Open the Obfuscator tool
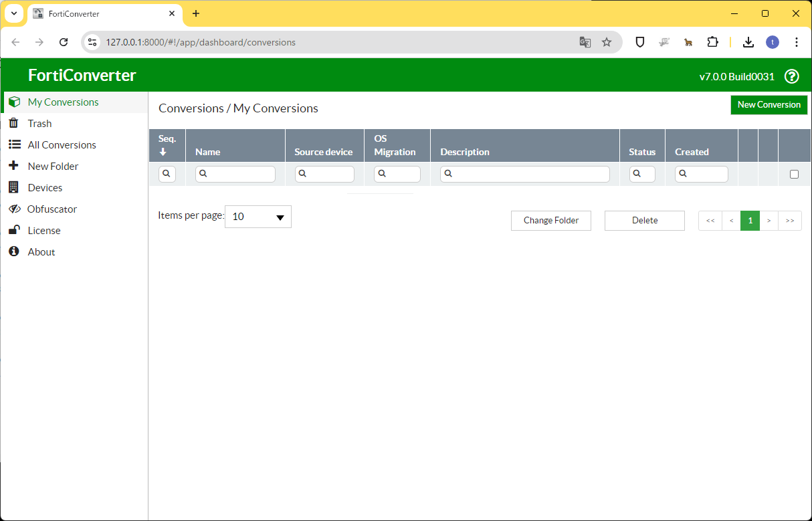Image resolution: width=812 pixels, height=521 pixels. pos(52,209)
